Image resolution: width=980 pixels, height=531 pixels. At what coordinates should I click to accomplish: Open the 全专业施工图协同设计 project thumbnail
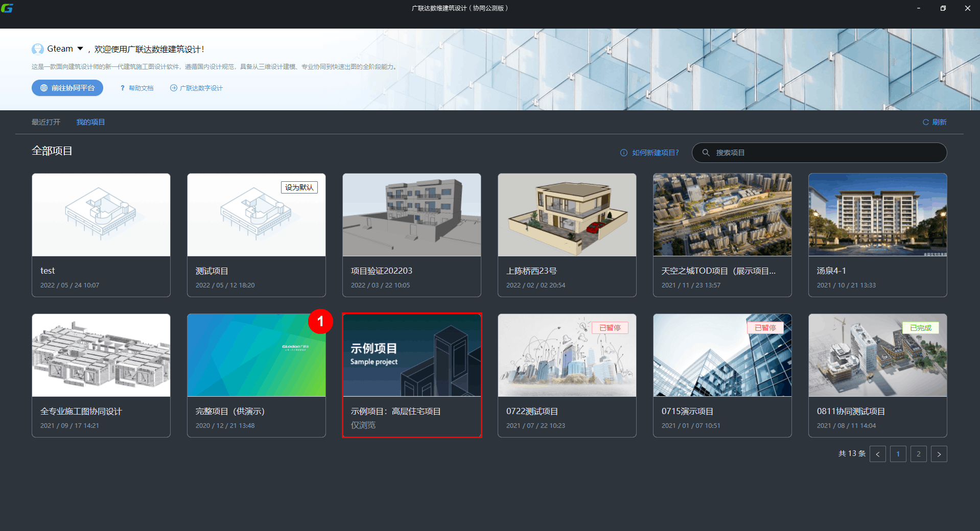(101, 355)
